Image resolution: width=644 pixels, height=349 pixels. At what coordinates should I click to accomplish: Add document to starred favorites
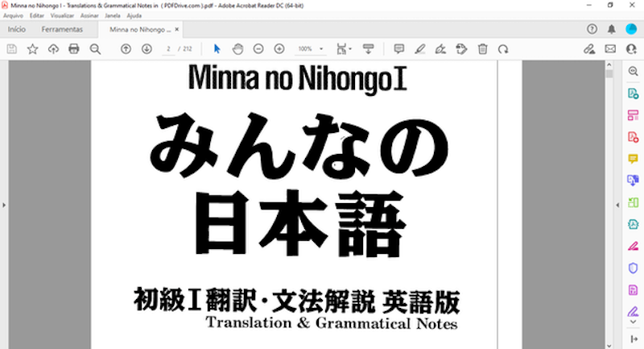[x=32, y=49]
